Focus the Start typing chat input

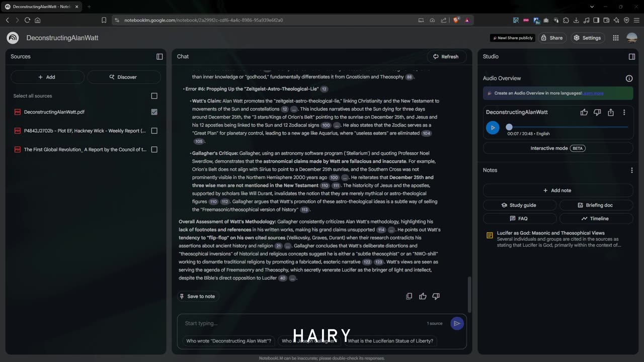[x=302, y=323]
